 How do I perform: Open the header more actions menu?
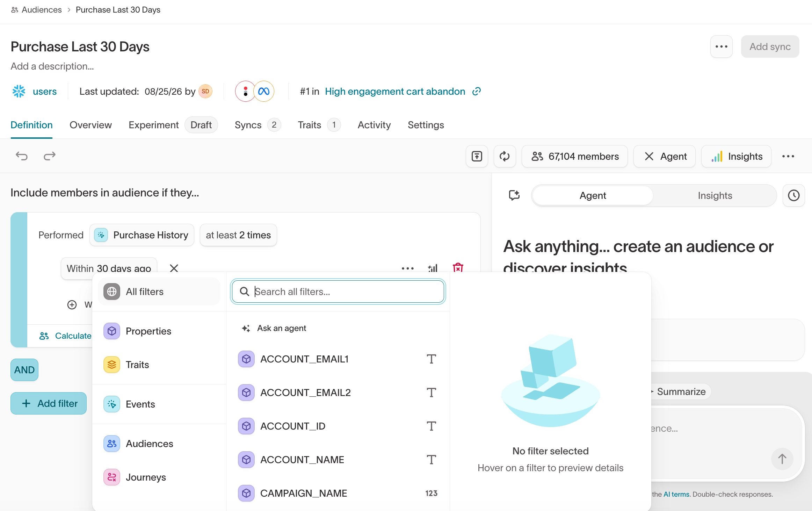(x=721, y=46)
